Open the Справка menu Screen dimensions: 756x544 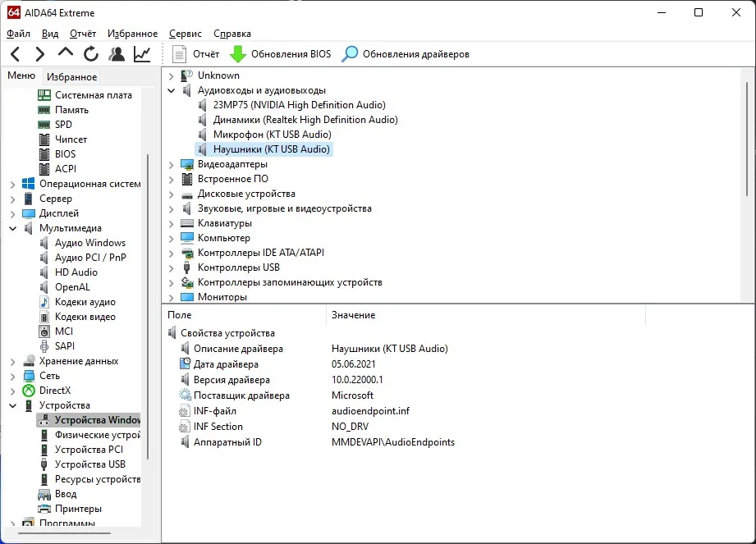232,34
